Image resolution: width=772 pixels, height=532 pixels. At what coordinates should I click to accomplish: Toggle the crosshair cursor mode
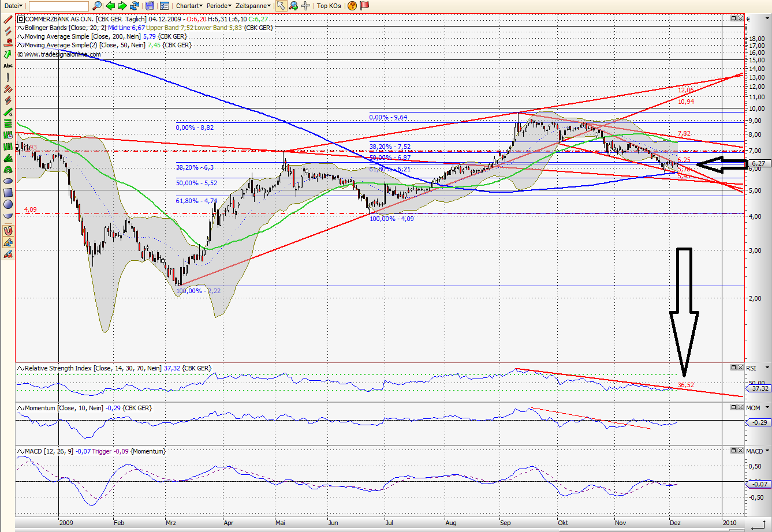(x=307, y=6)
